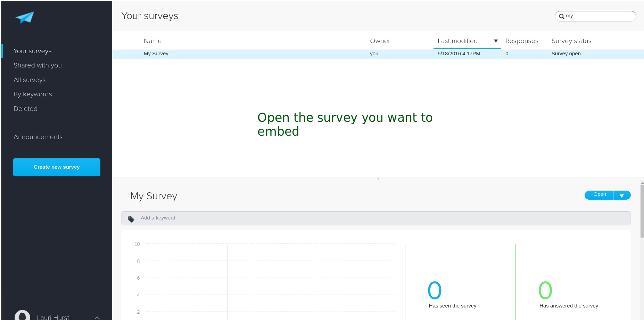The image size is (644, 320).
Task: Click the panel divider resize handle
Action: coord(378,178)
